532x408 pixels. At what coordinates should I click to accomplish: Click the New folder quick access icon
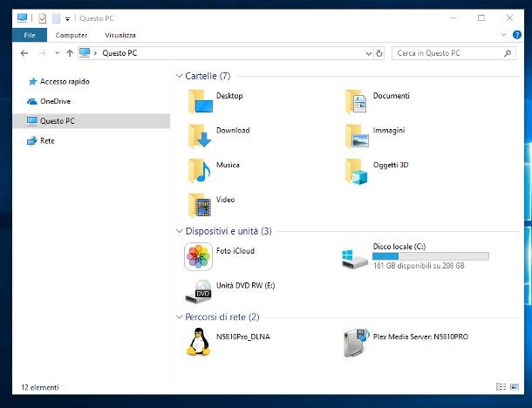[x=57, y=18]
